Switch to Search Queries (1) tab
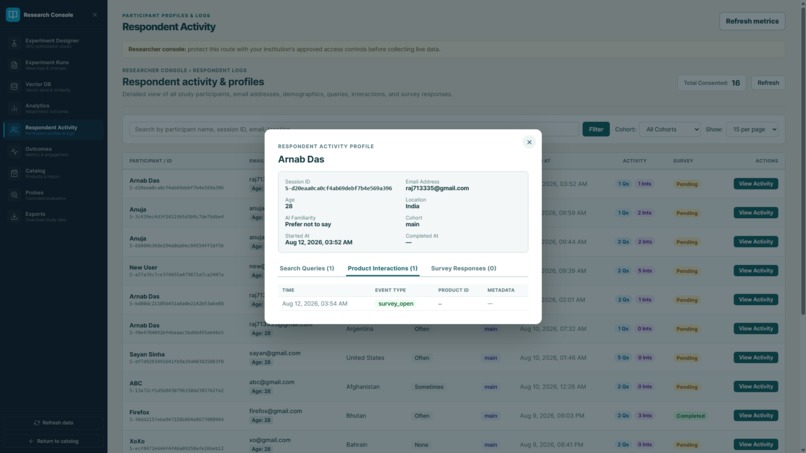This screenshot has height=453, width=806. (x=307, y=268)
